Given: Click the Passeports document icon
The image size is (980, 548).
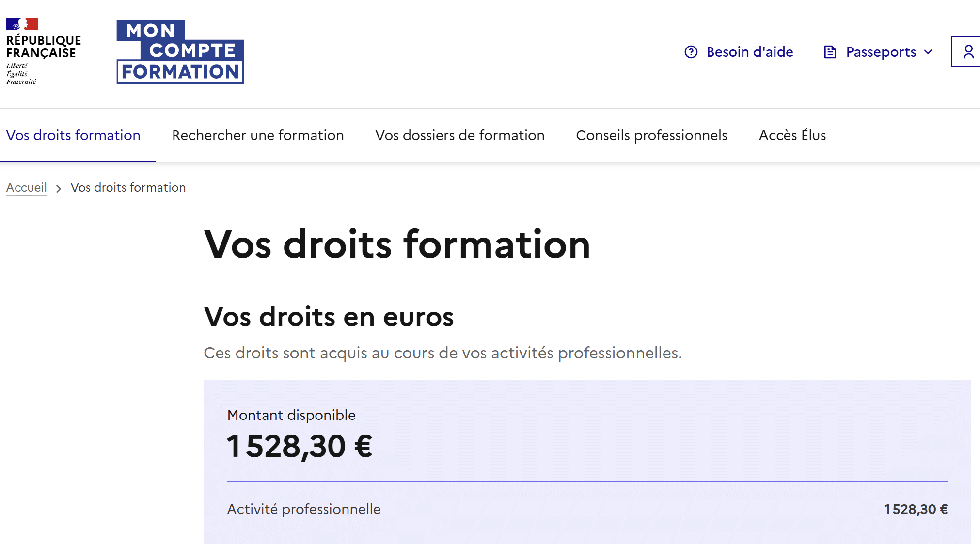Looking at the screenshot, I should [x=830, y=52].
